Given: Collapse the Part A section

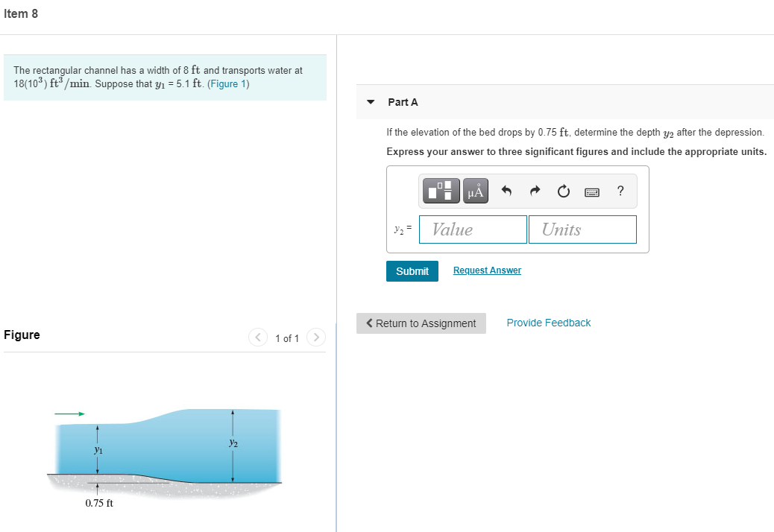Looking at the screenshot, I should tap(371, 101).
